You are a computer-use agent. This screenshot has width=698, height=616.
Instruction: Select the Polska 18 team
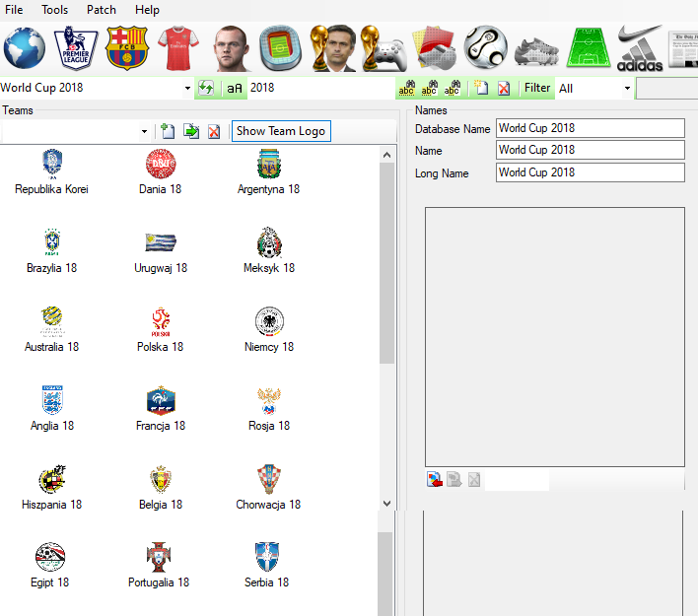pyautogui.click(x=161, y=329)
